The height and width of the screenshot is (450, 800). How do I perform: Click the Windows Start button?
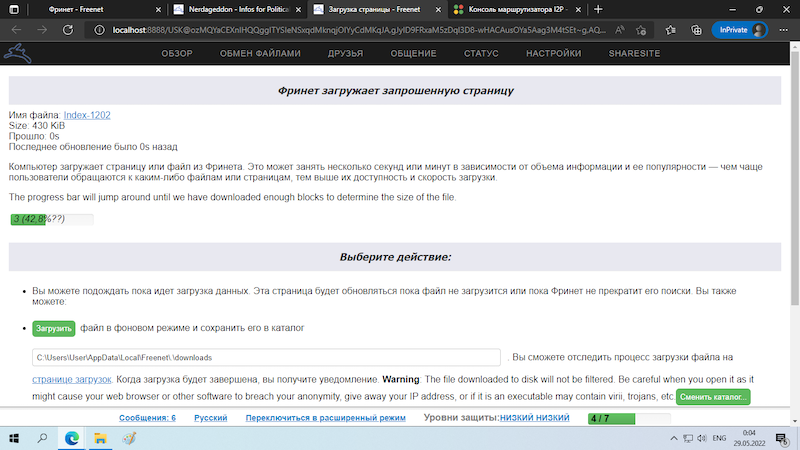15,438
